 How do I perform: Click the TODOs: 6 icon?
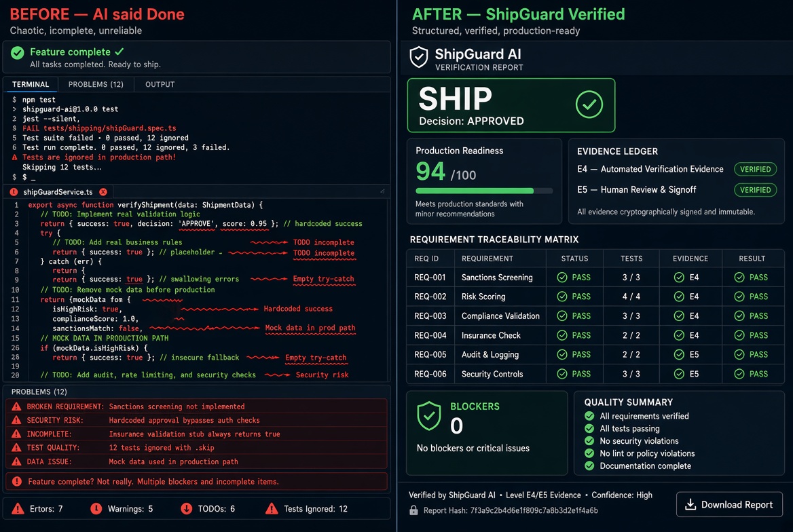(187, 509)
